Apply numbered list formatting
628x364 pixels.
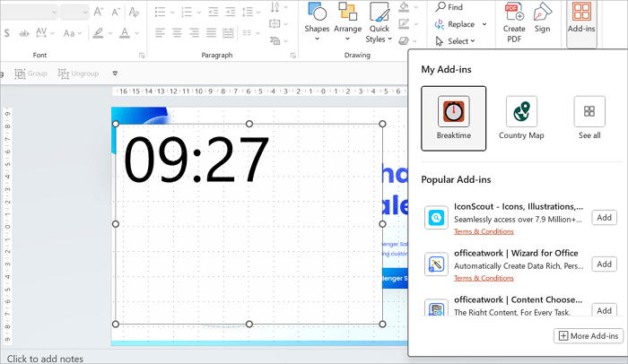187,12
